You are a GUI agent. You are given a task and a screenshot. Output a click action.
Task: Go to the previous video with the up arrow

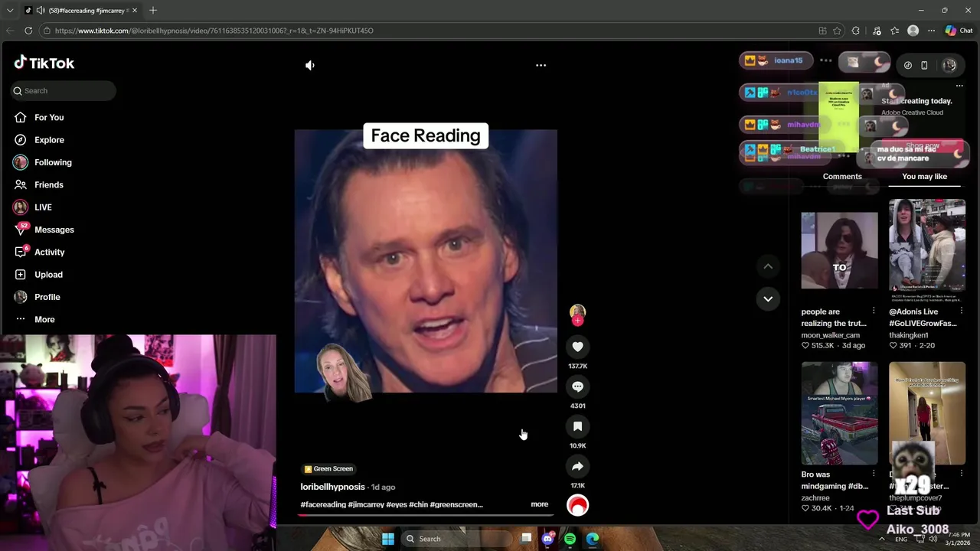pyautogui.click(x=768, y=266)
